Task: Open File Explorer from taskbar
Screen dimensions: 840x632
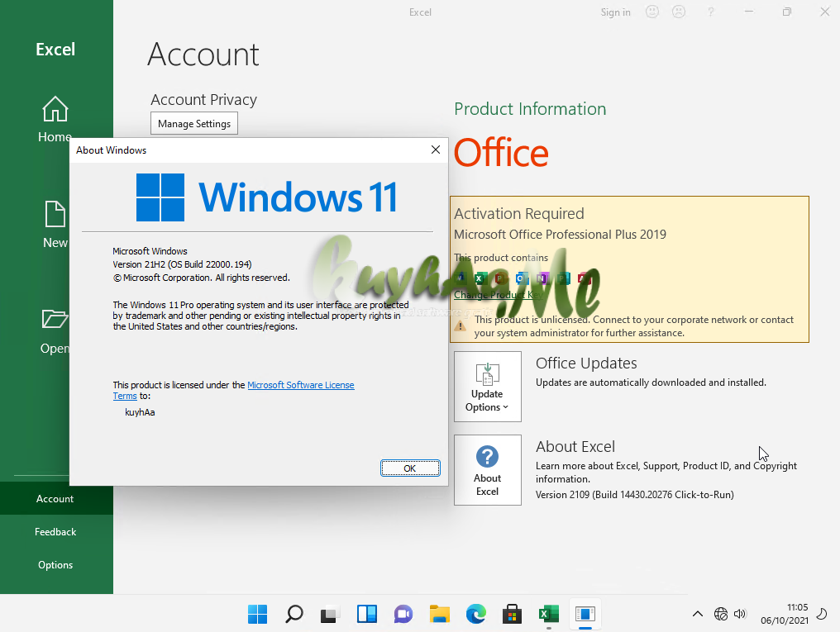Action: [440, 614]
